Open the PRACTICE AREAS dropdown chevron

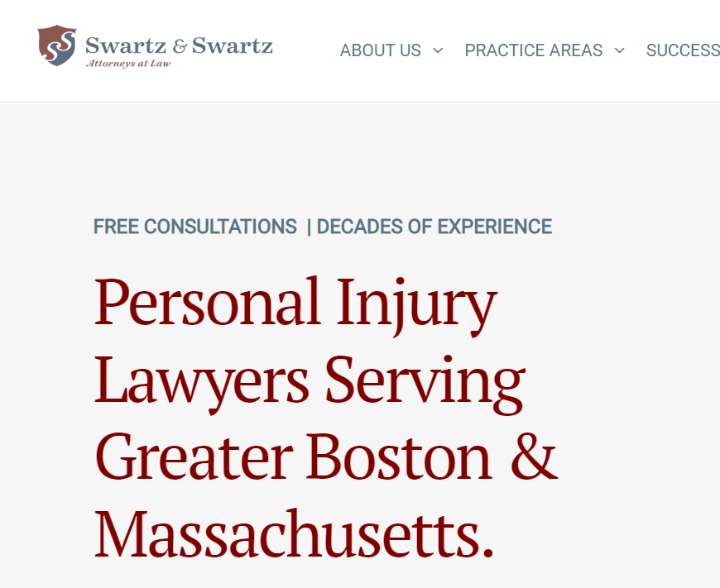(x=619, y=50)
